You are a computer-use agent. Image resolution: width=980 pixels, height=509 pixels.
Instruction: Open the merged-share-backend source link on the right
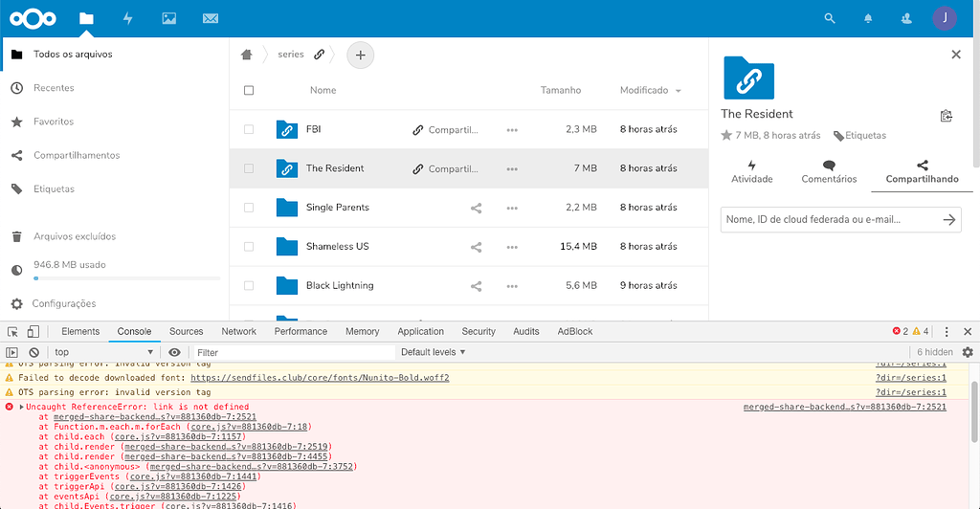pyautogui.click(x=844, y=408)
